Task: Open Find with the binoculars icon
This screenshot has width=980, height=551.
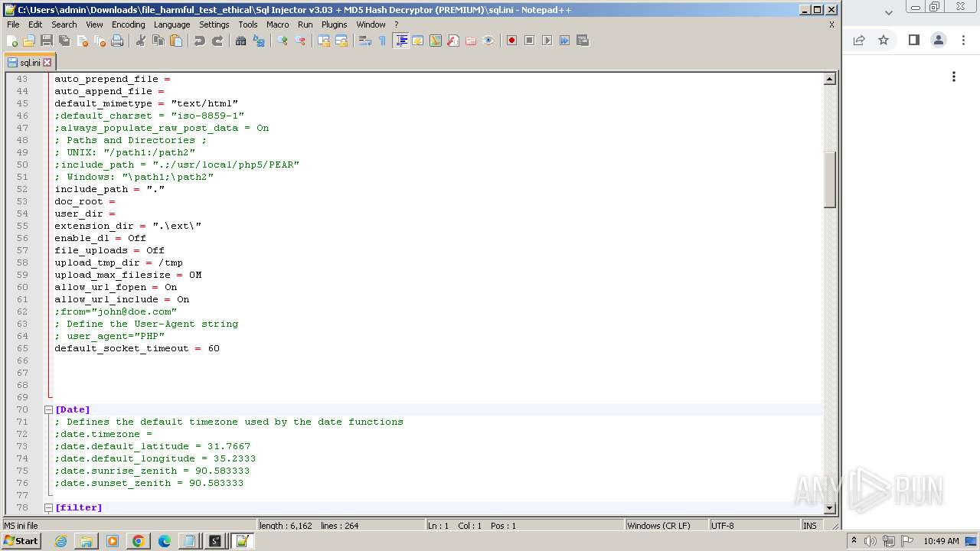Action: (241, 41)
